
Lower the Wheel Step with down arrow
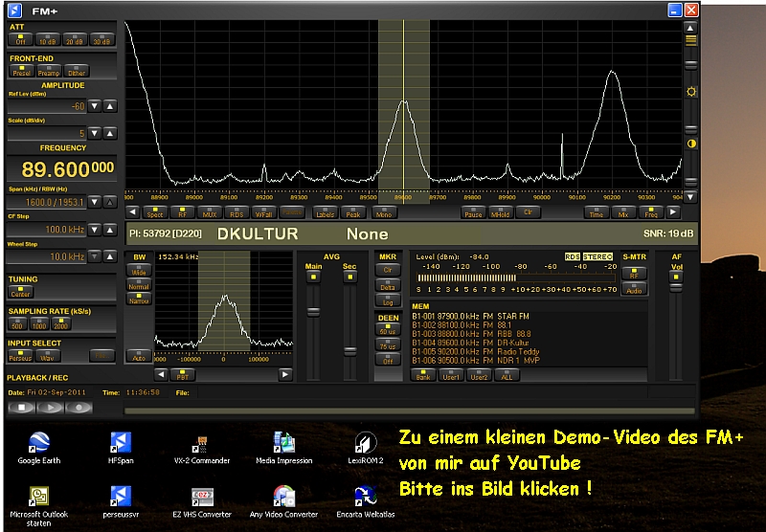tap(96, 257)
